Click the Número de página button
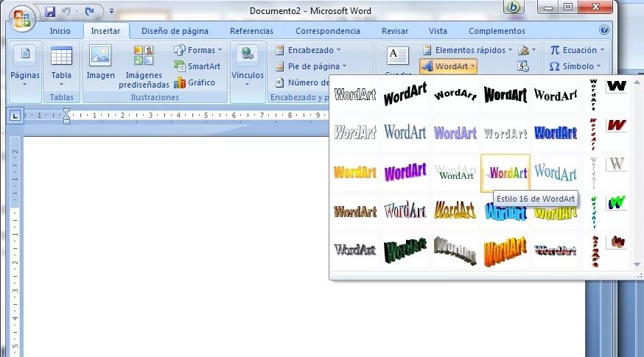The image size is (644, 357). click(302, 82)
